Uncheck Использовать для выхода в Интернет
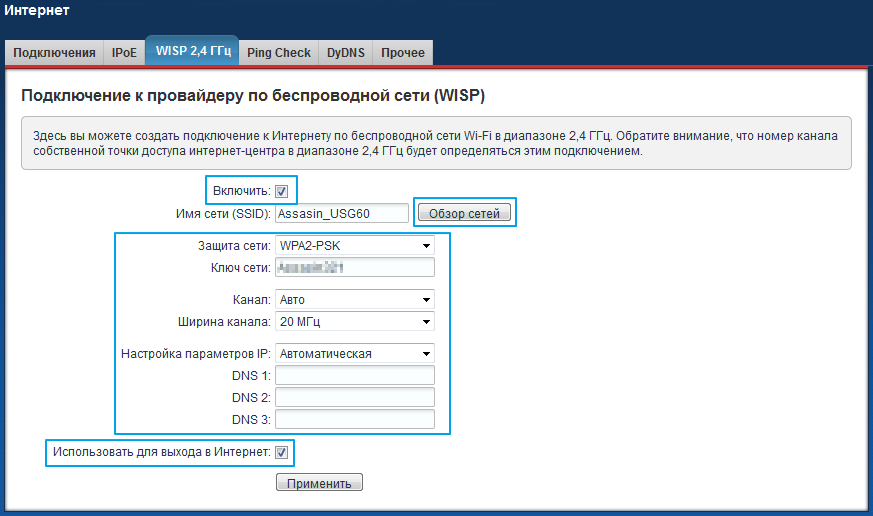This screenshot has height=516, width=873. point(282,453)
